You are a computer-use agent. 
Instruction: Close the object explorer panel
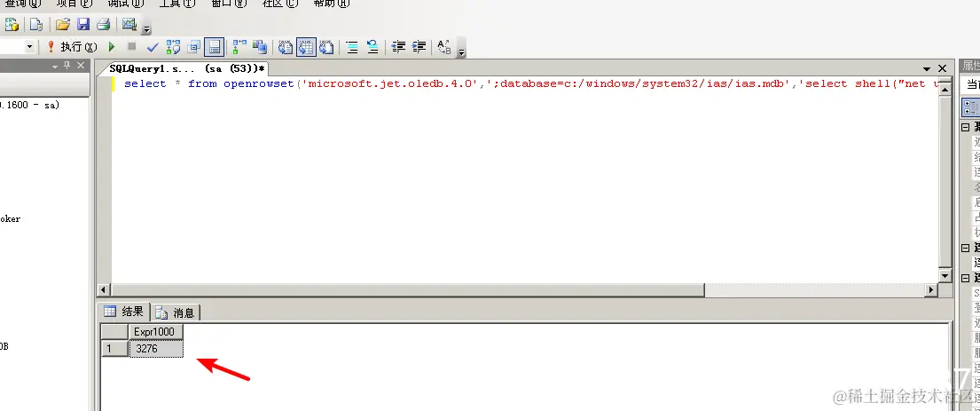(81, 66)
